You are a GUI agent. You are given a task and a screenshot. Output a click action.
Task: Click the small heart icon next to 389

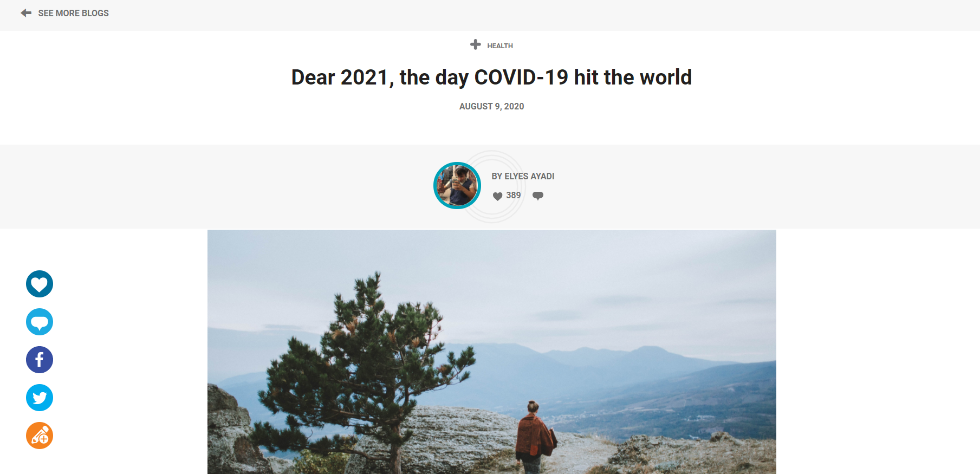497,196
